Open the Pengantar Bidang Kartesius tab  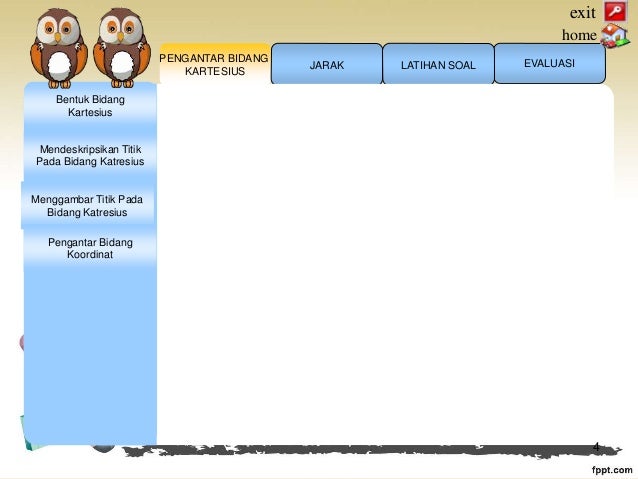[214, 64]
